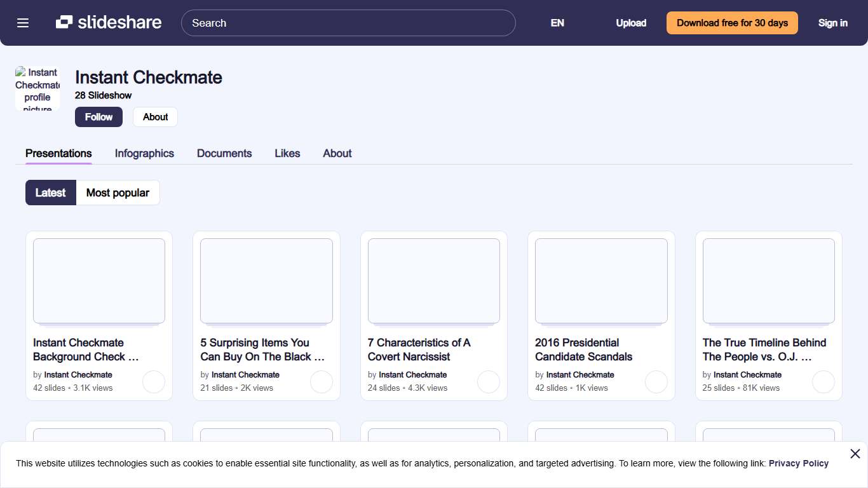
Task: Click round save icon on Covert Narcissist card
Action: tap(488, 382)
